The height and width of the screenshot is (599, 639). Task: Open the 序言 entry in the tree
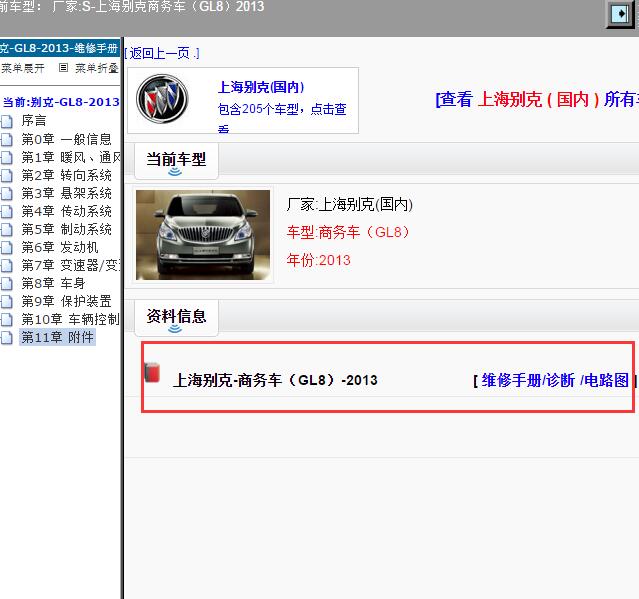click(34, 121)
